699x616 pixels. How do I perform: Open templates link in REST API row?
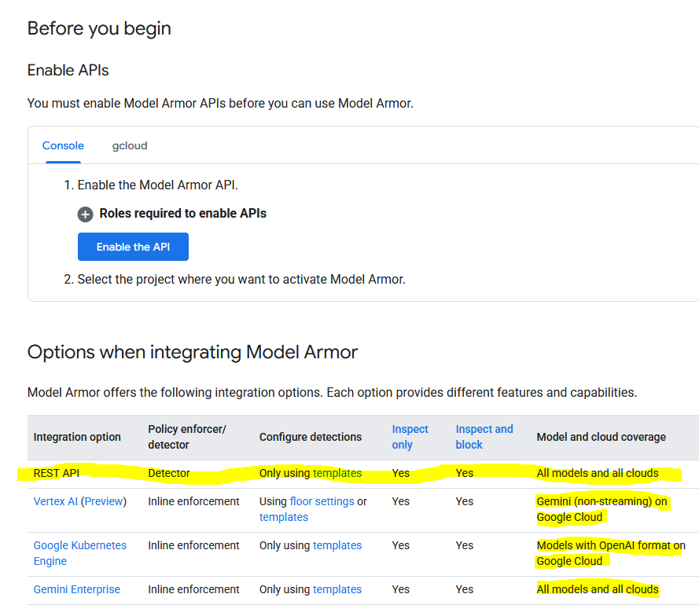tap(337, 473)
